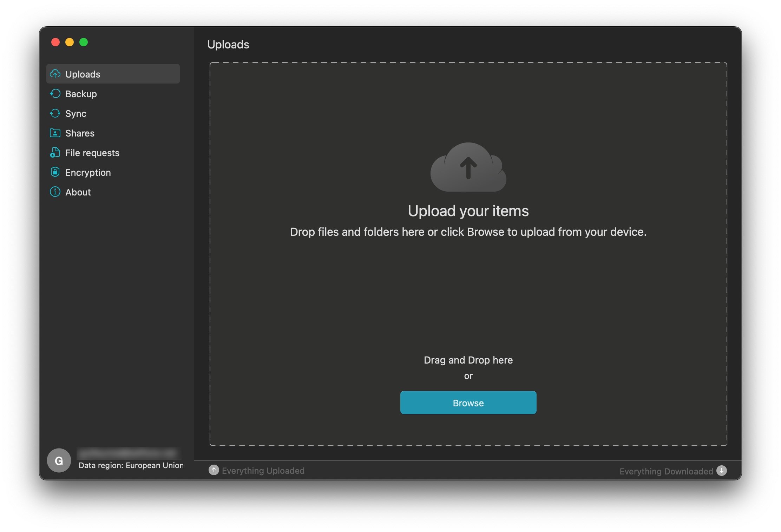Open Backup via its circular arrow icon
781x532 pixels.
56,94
